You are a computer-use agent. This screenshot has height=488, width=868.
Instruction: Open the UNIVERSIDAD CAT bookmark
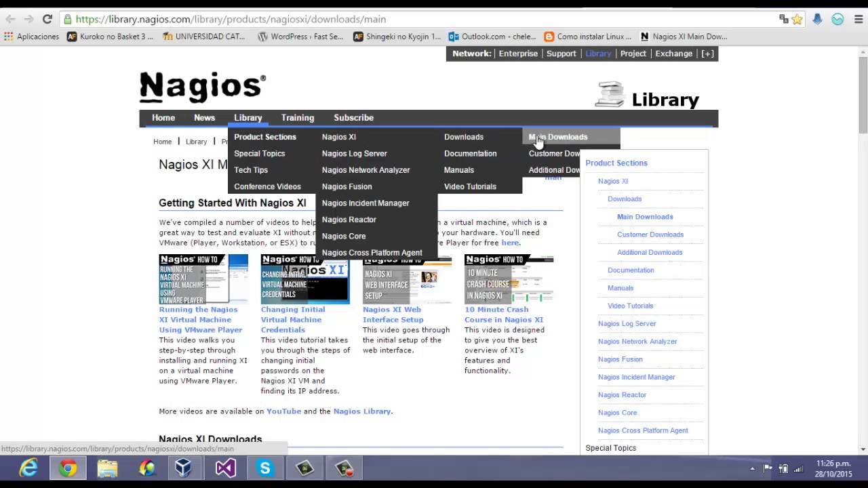click(204, 37)
